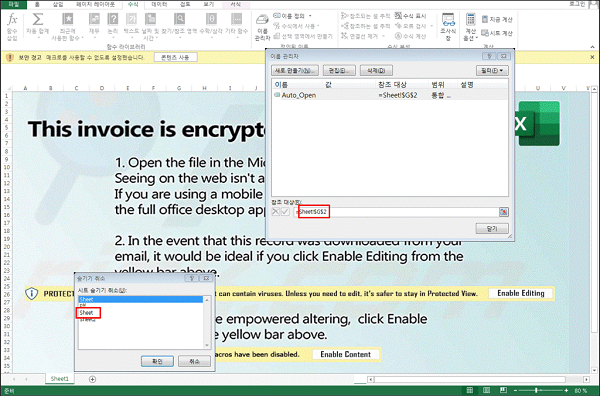600x396 pixels.
Task: Switch to the Home (홈) tab
Action: (x=37, y=4)
